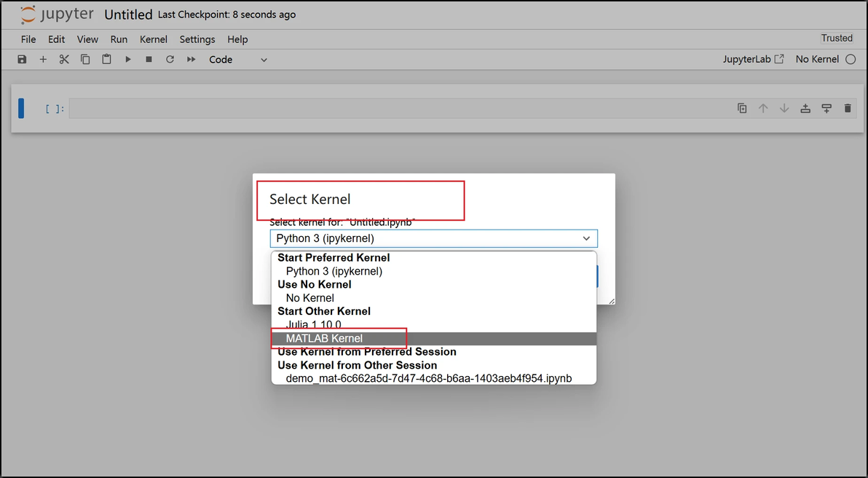
Task: Cut the selected cell with scissors icon
Action: click(64, 60)
